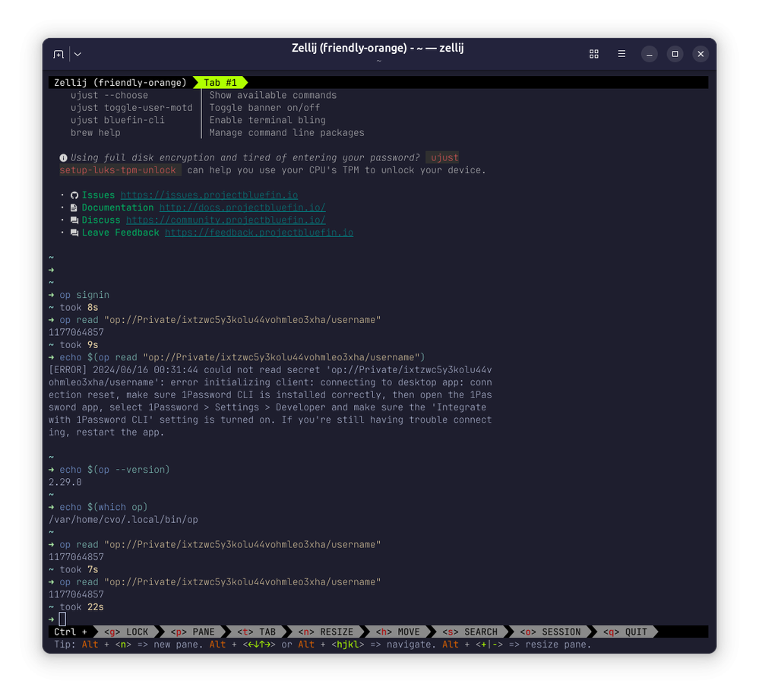Minimize the Zellij terminal window

(x=650, y=54)
